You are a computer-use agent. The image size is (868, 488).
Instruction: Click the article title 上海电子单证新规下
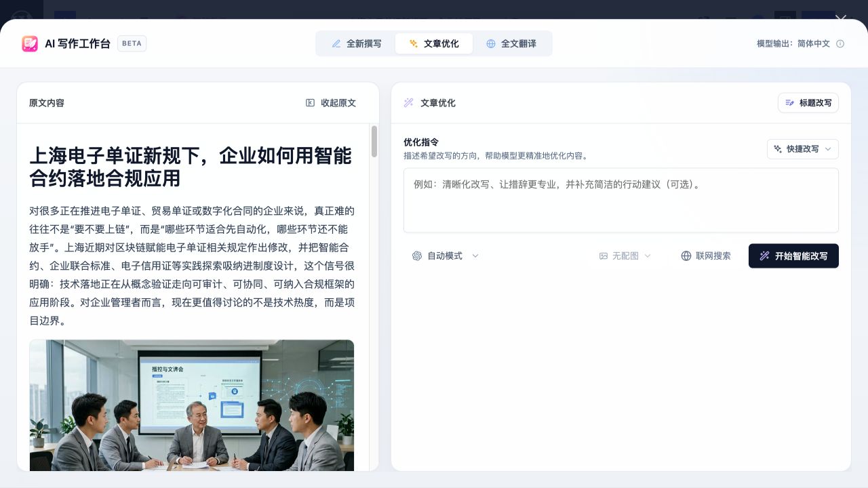tap(191, 167)
